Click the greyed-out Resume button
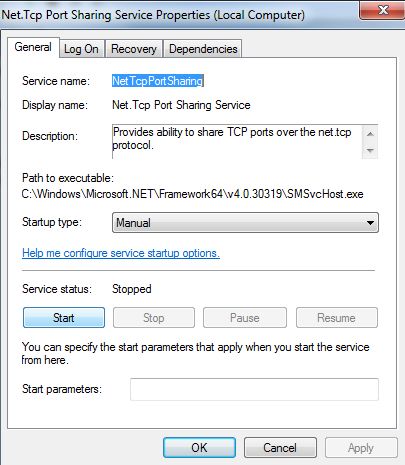 tap(337, 318)
